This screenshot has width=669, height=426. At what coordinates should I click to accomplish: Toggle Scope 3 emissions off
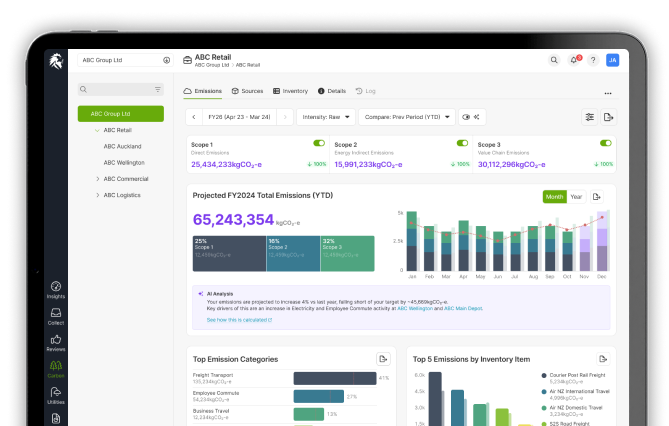coord(605,143)
